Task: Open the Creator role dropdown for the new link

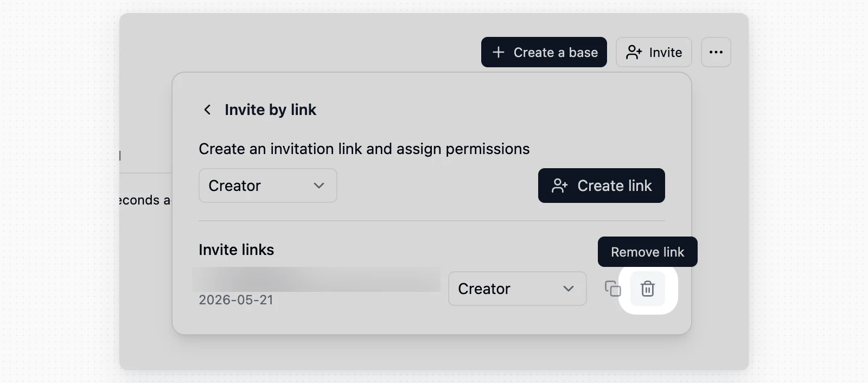Action: tap(268, 186)
